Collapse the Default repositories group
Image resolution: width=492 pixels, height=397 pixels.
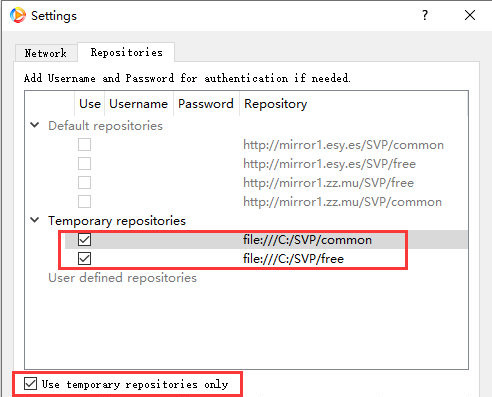point(35,125)
